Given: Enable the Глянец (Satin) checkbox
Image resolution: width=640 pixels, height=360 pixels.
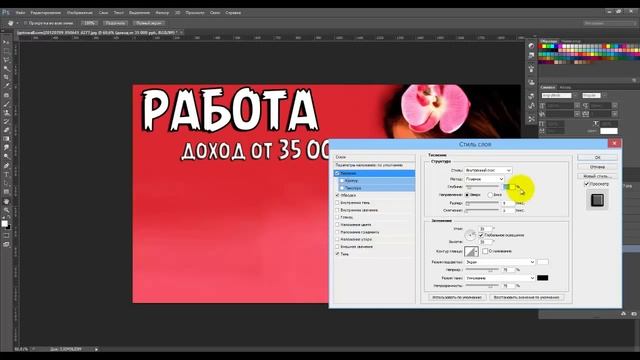Looking at the screenshot, I should pyautogui.click(x=337, y=218).
